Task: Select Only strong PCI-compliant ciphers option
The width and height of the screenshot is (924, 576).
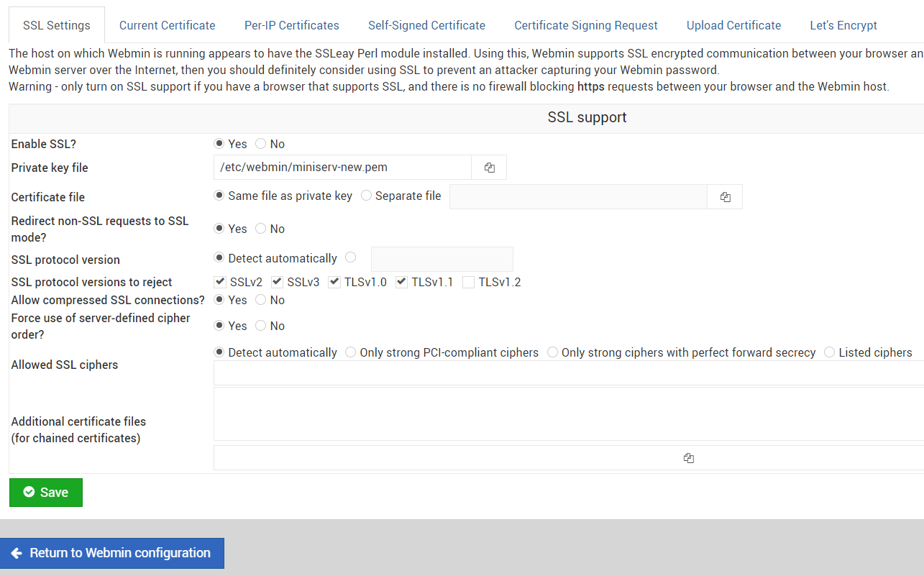Action: pyautogui.click(x=351, y=352)
